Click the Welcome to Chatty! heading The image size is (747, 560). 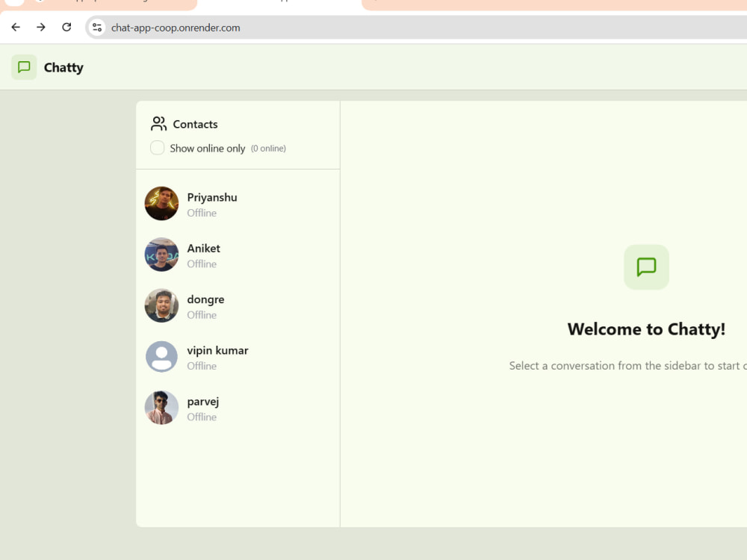pos(646,329)
